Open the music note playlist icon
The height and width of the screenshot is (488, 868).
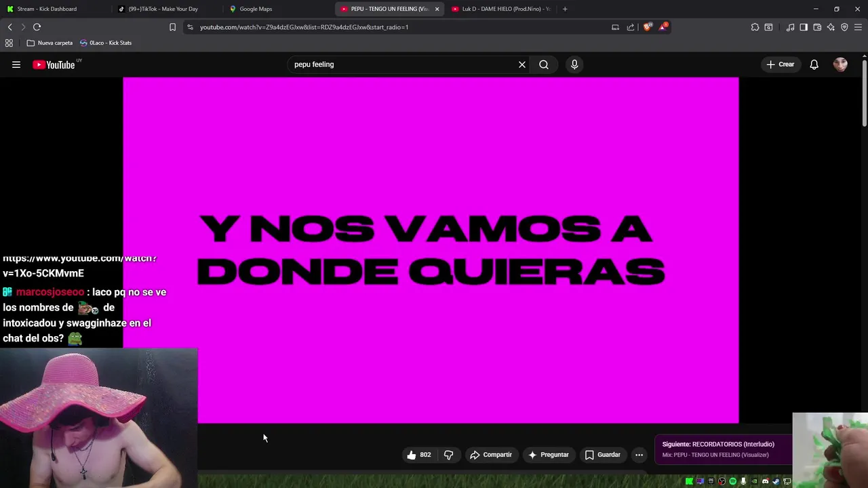pos(790,27)
